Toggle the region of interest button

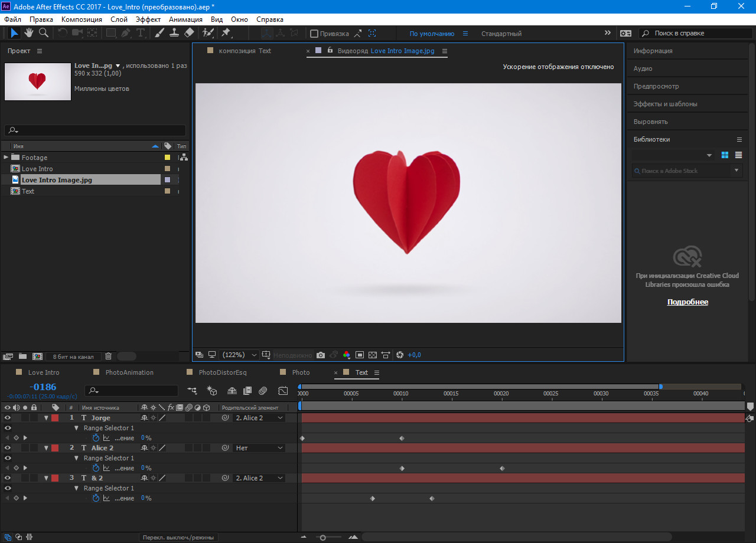360,355
